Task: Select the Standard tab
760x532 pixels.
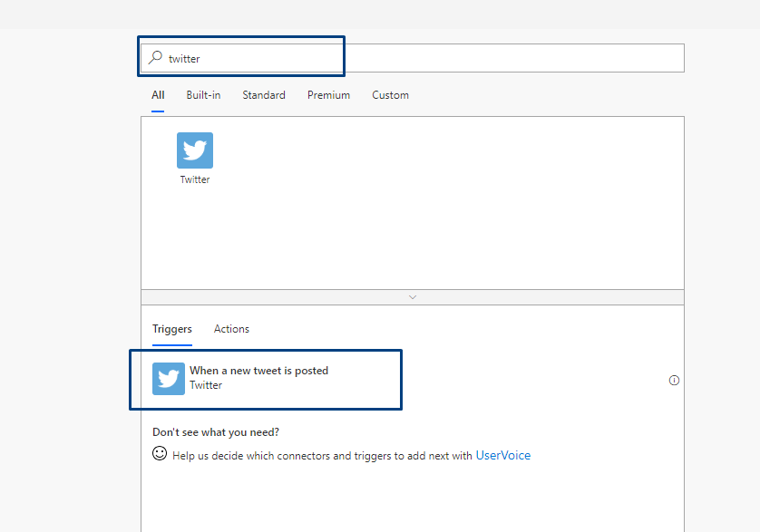Action: [264, 95]
